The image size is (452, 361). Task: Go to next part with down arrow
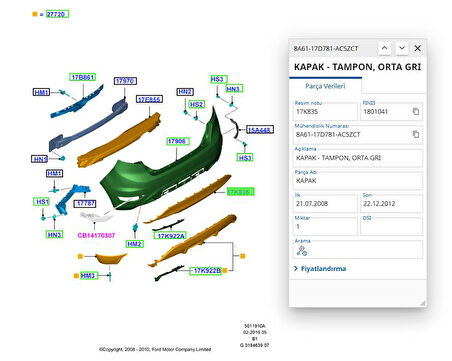click(x=402, y=48)
